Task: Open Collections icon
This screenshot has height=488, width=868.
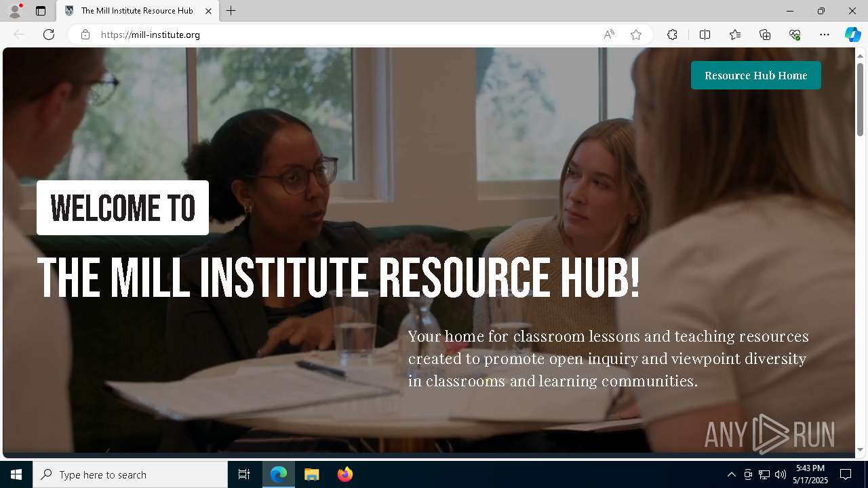Action: (x=765, y=35)
